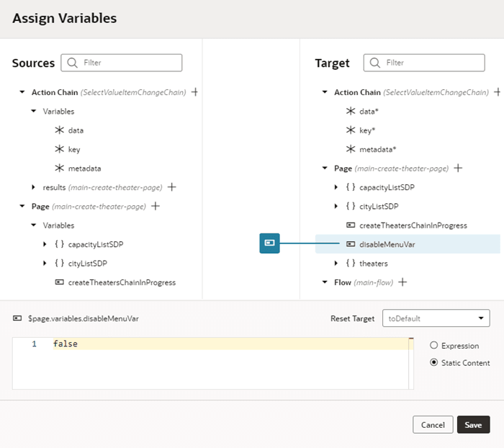504x448 pixels.
Task: Expand the results node in Sources
Action: [34, 187]
